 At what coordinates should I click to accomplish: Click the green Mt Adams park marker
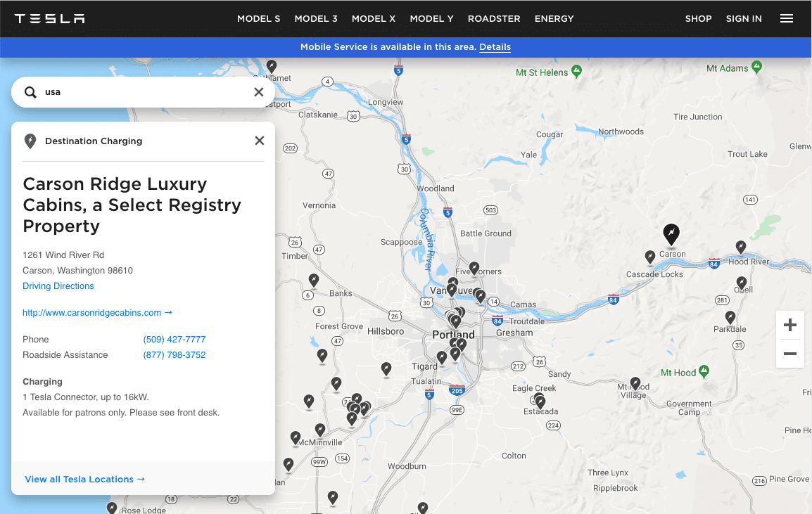point(756,67)
